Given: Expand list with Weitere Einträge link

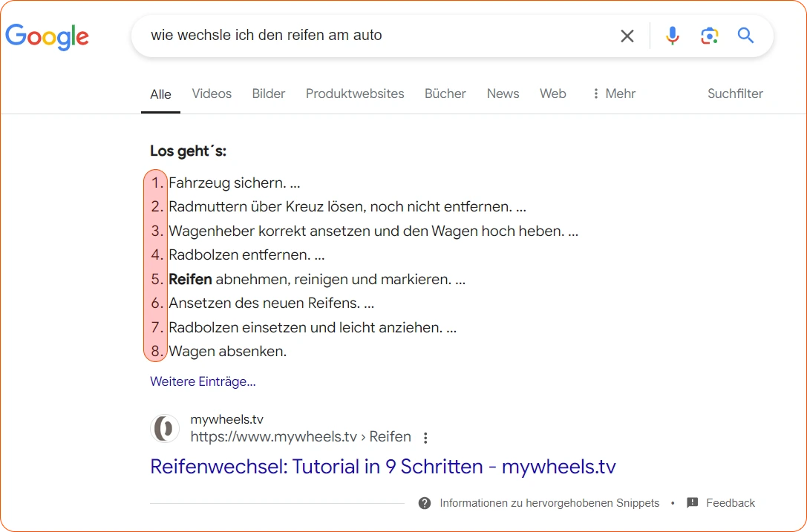Looking at the screenshot, I should pyautogui.click(x=203, y=381).
